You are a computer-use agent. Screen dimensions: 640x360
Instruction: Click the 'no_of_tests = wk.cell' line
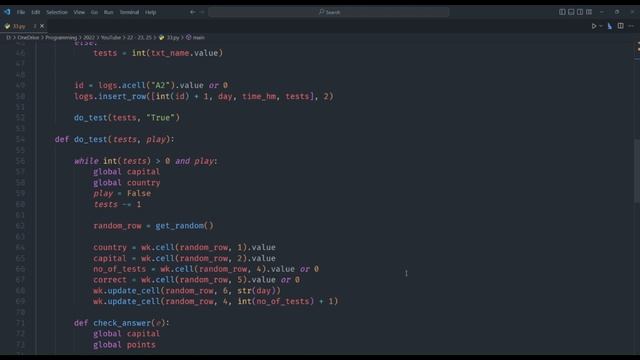206,269
